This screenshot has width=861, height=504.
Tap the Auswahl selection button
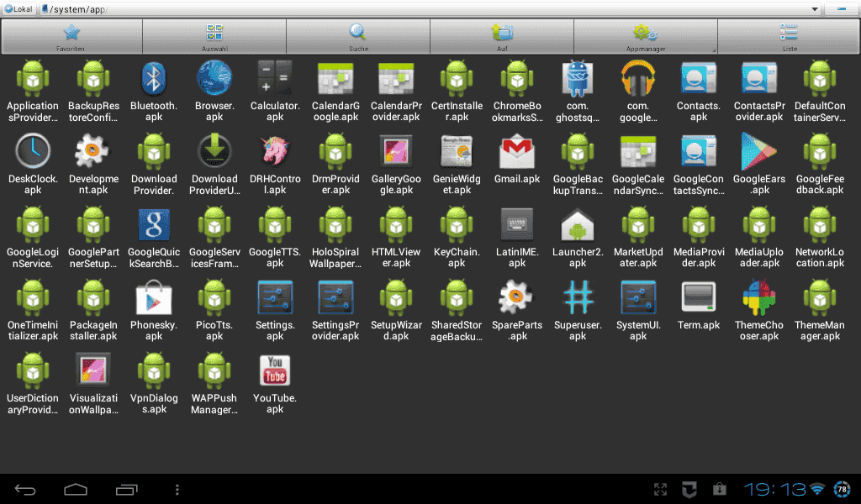click(214, 36)
